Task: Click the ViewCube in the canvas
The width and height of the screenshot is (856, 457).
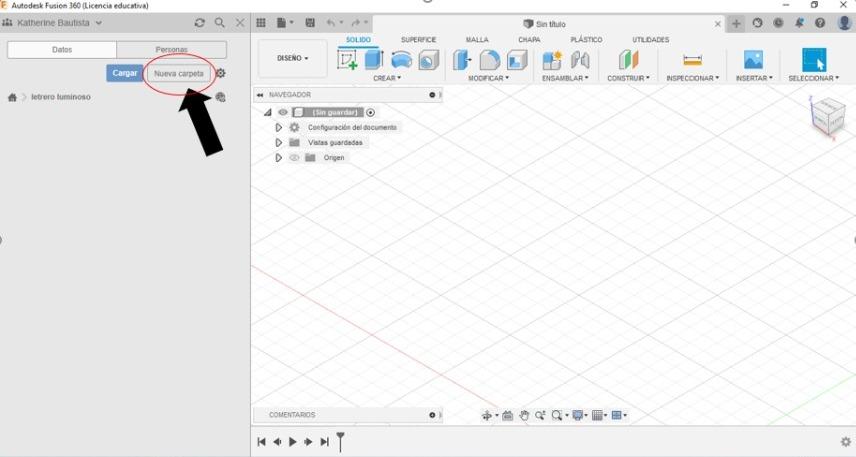Action: coord(828,116)
